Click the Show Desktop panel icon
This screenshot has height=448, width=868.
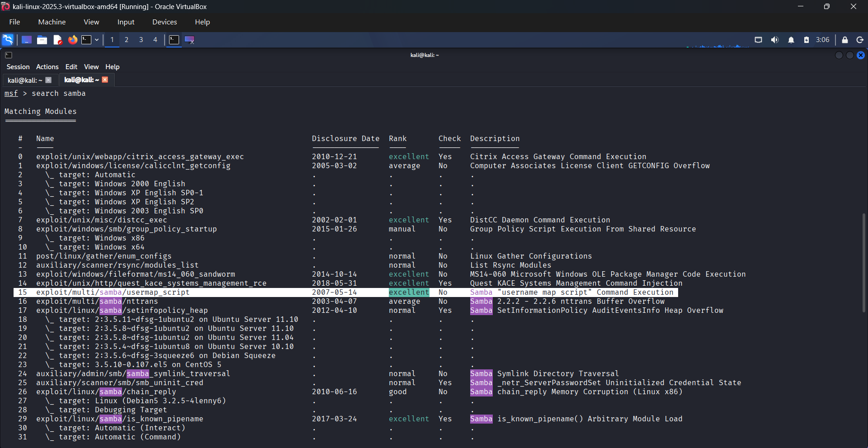[27, 40]
